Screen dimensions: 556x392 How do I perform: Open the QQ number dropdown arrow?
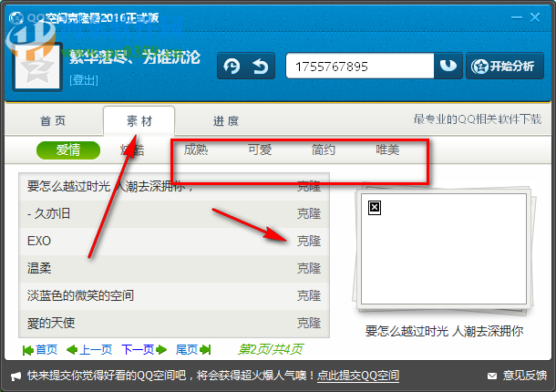[x=448, y=66]
